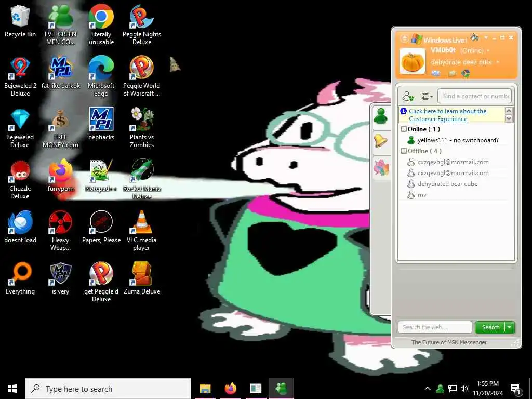Show hidden system tray icons chevron
Viewport: 532px width, 399px height.
pos(428,389)
